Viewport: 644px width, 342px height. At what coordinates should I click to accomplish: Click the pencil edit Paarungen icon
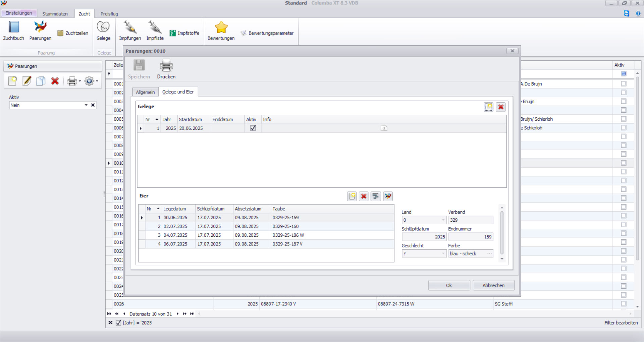click(27, 81)
